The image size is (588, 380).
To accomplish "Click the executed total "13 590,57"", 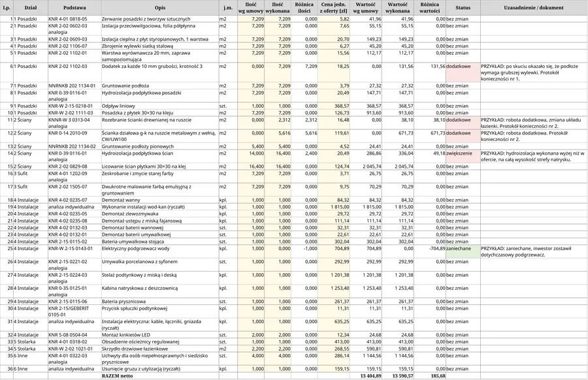I will point(398,376).
